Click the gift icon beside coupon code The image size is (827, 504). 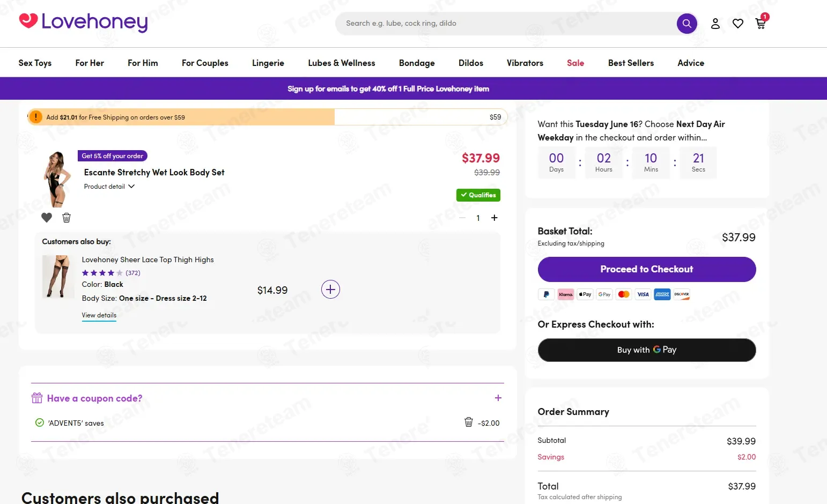click(x=37, y=398)
